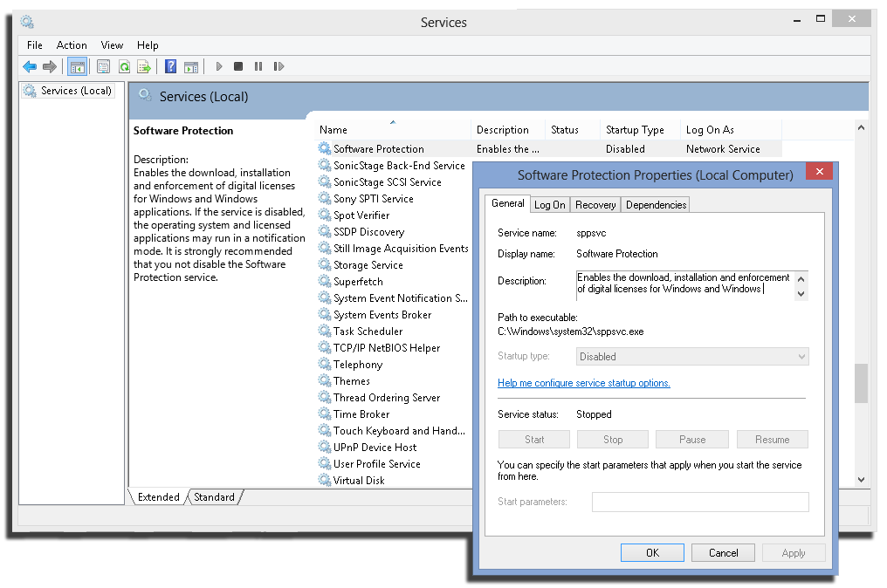Click the Pause service button

pos(691,440)
